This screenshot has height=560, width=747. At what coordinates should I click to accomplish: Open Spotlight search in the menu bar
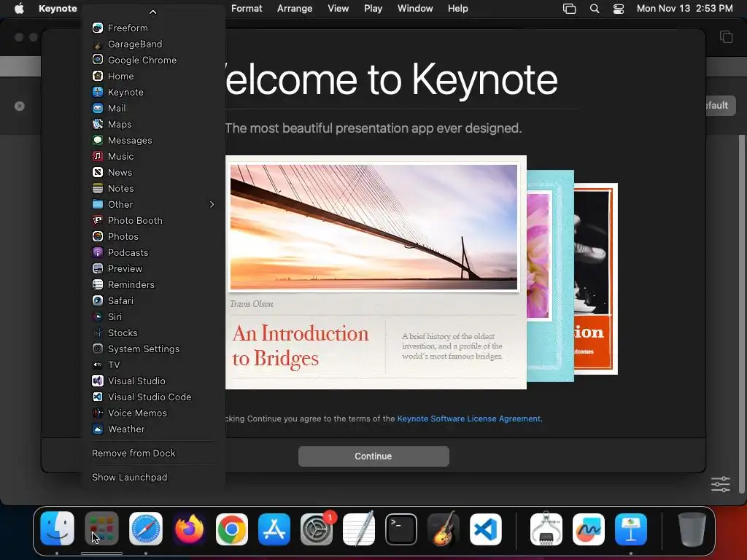click(x=595, y=8)
